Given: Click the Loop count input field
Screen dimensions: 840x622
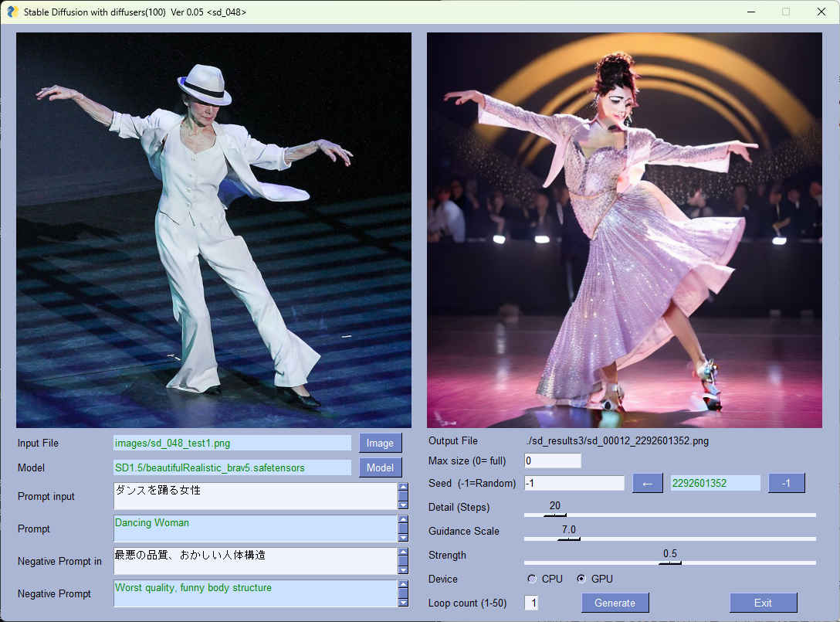Looking at the screenshot, I should click(531, 603).
